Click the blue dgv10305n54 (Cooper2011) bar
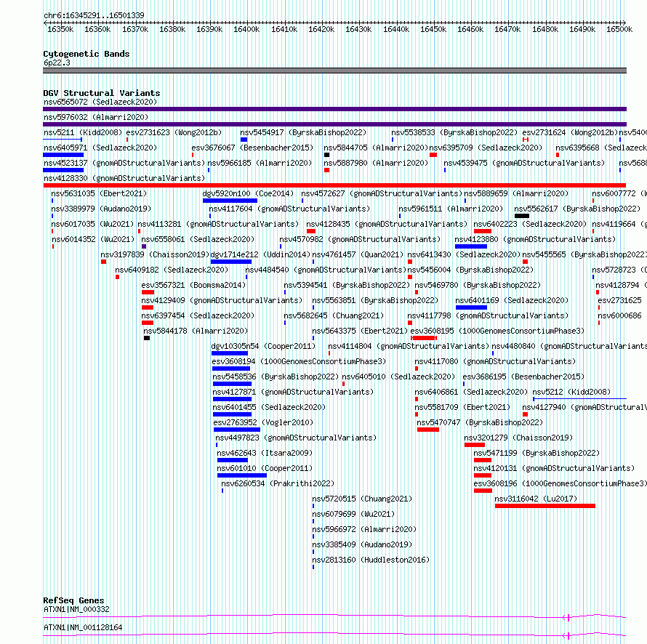647x644 pixels. coord(230,353)
